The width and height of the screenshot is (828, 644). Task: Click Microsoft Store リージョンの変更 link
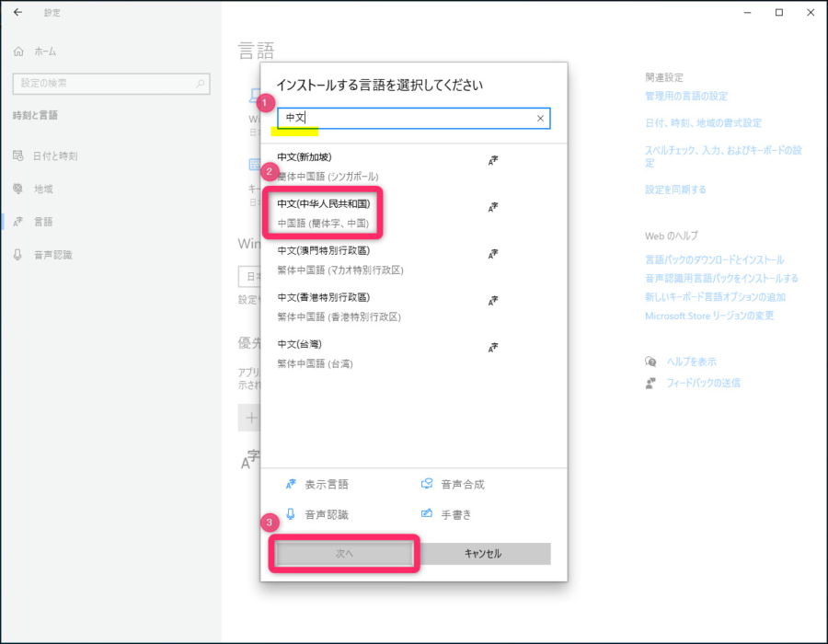(x=709, y=316)
